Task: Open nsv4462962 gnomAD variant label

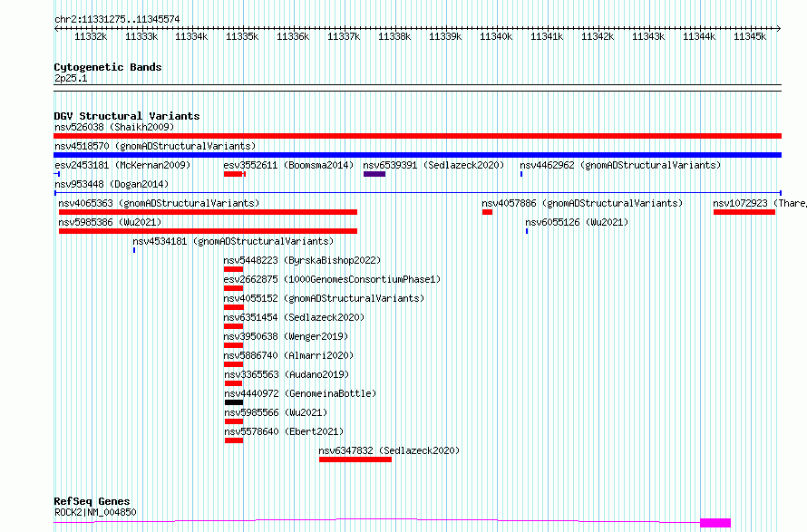Action: [620, 165]
